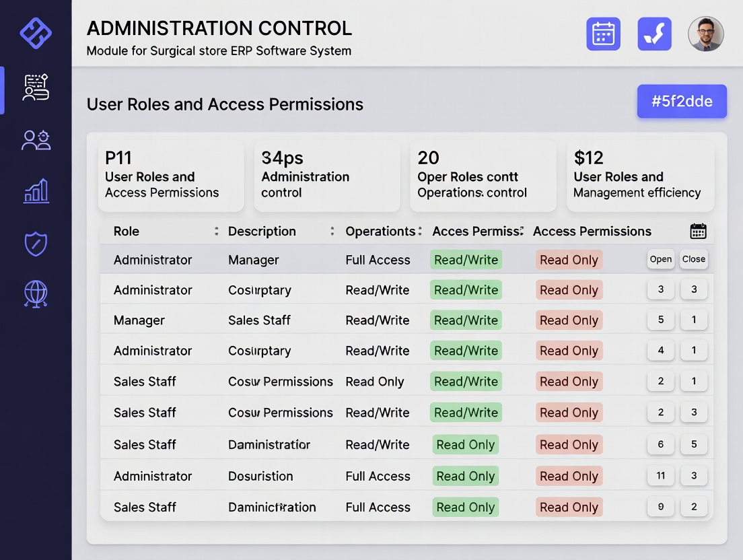Open the user management people icon
The height and width of the screenshot is (560, 743).
click(36, 140)
